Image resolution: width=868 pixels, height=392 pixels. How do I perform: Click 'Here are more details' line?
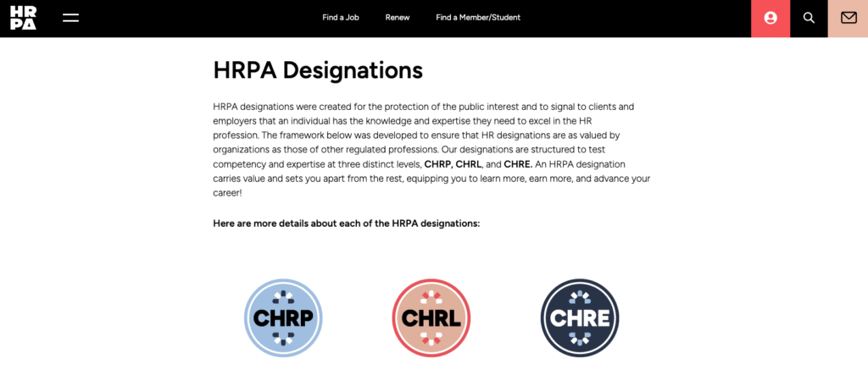347,224
